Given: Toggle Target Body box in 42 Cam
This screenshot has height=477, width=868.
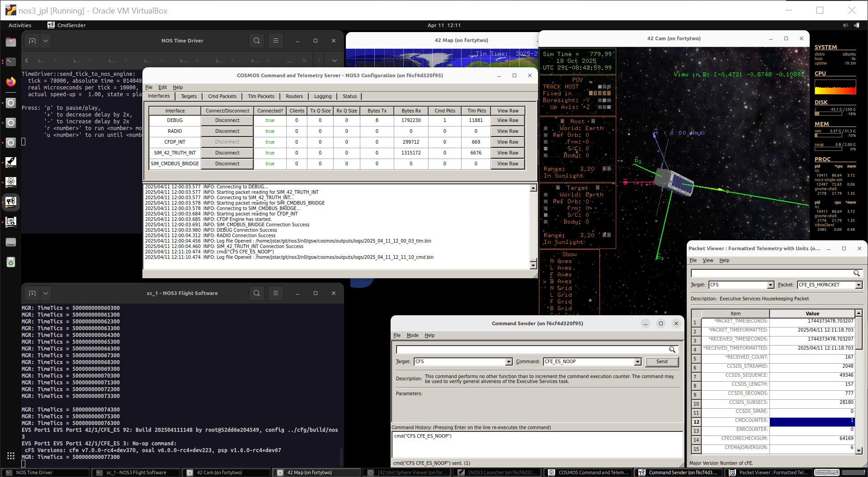Looking at the screenshot, I should [x=546, y=222].
